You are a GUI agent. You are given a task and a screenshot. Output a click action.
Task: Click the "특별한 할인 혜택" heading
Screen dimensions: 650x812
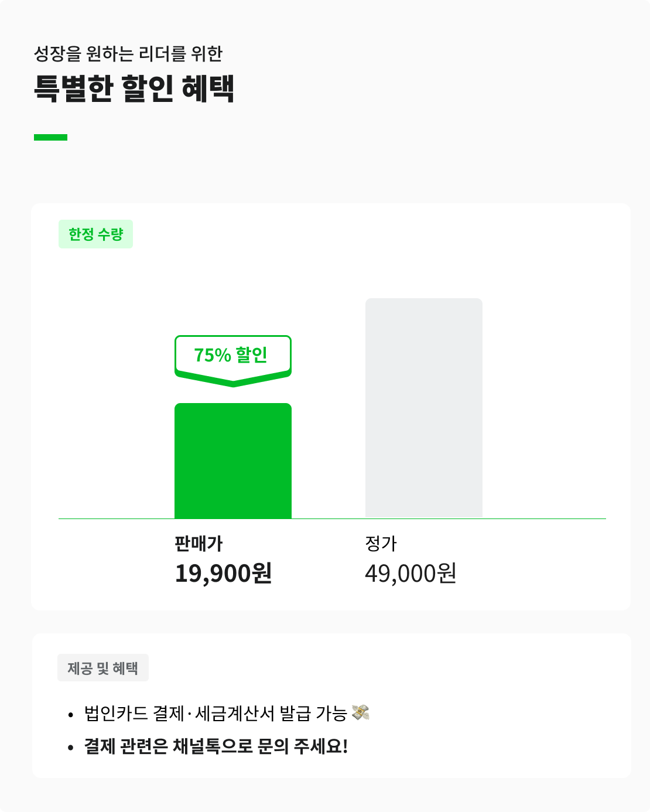pyautogui.click(x=134, y=88)
